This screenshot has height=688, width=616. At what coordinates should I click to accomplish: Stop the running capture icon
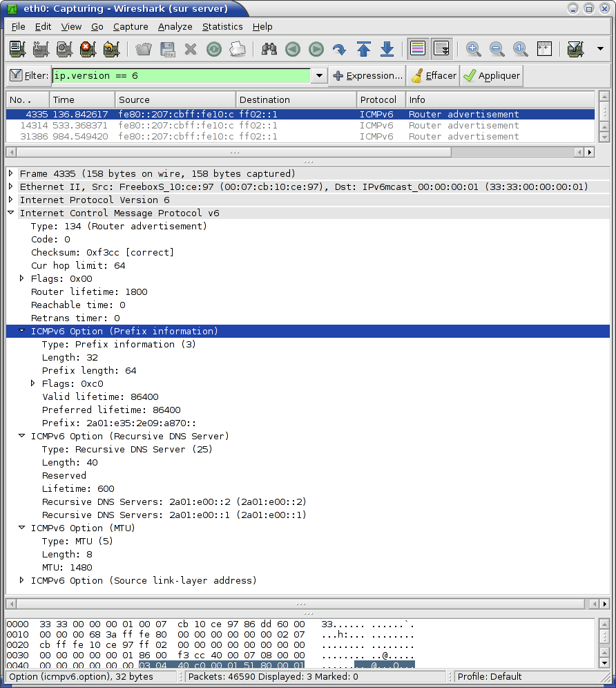click(88, 49)
